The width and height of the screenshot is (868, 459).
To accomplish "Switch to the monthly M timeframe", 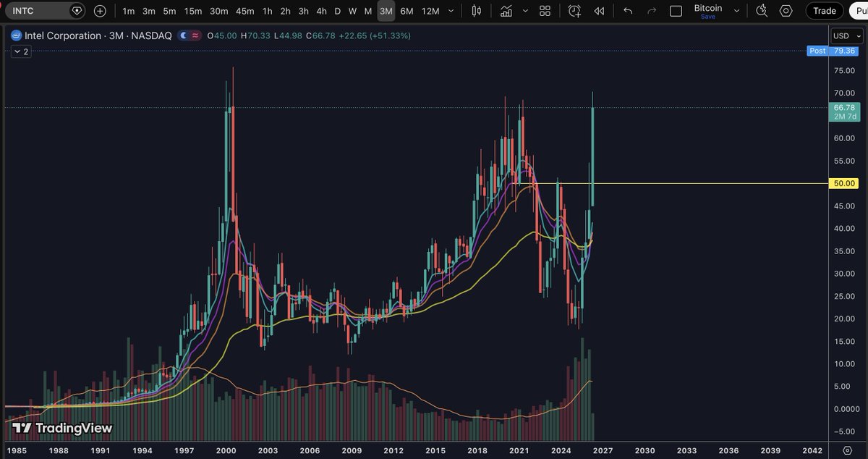I will click(x=368, y=11).
